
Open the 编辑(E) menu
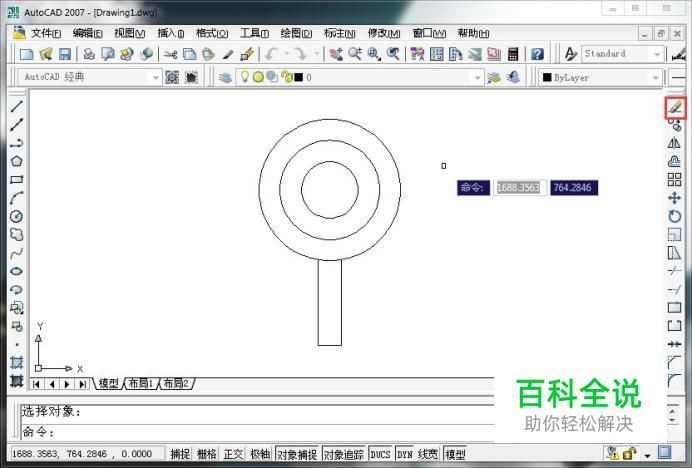coord(87,33)
